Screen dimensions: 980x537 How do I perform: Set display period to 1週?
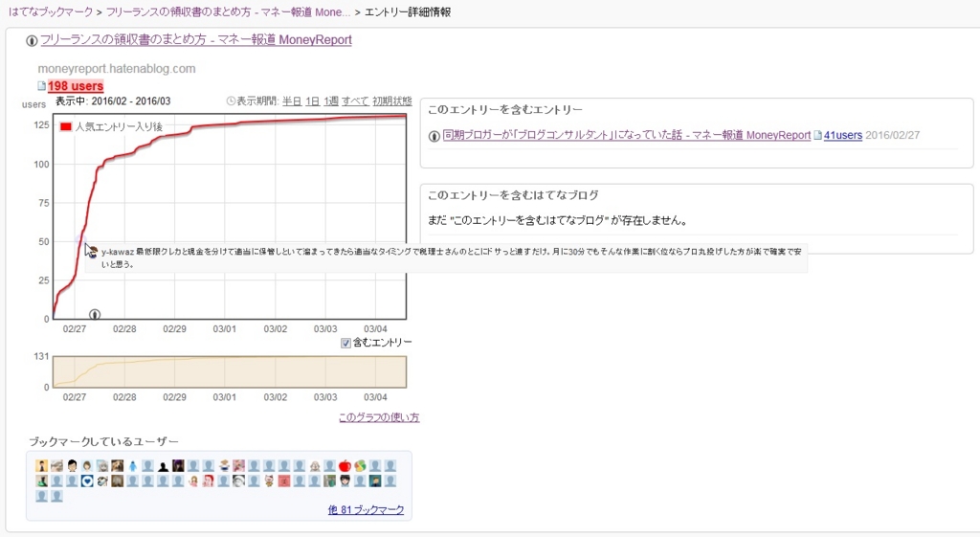click(330, 101)
